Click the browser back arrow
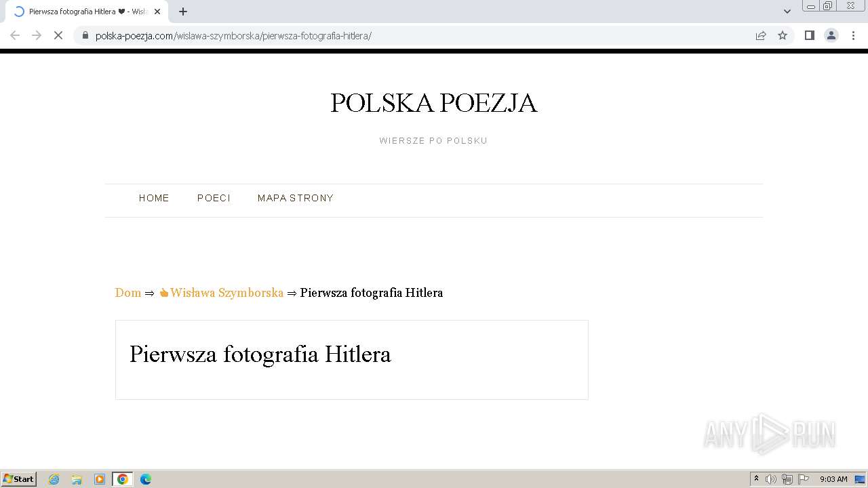Image resolution: width=868 pixels, height=488 pixels. [15, 35]
